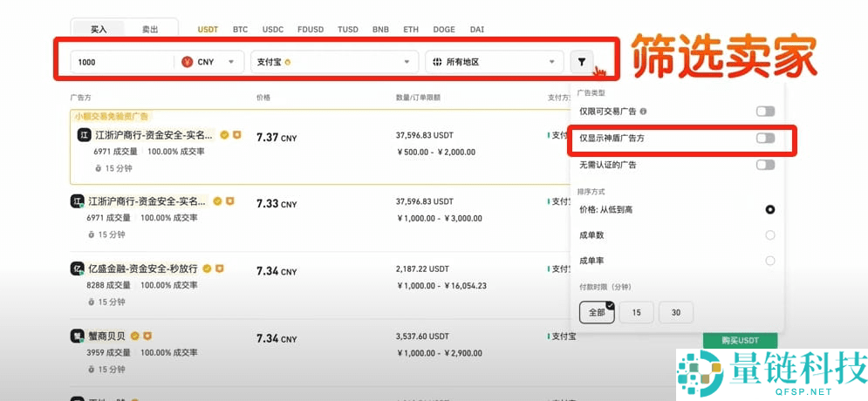
Task: Select the TUSD coin tab
Action: tap(348, 30)
